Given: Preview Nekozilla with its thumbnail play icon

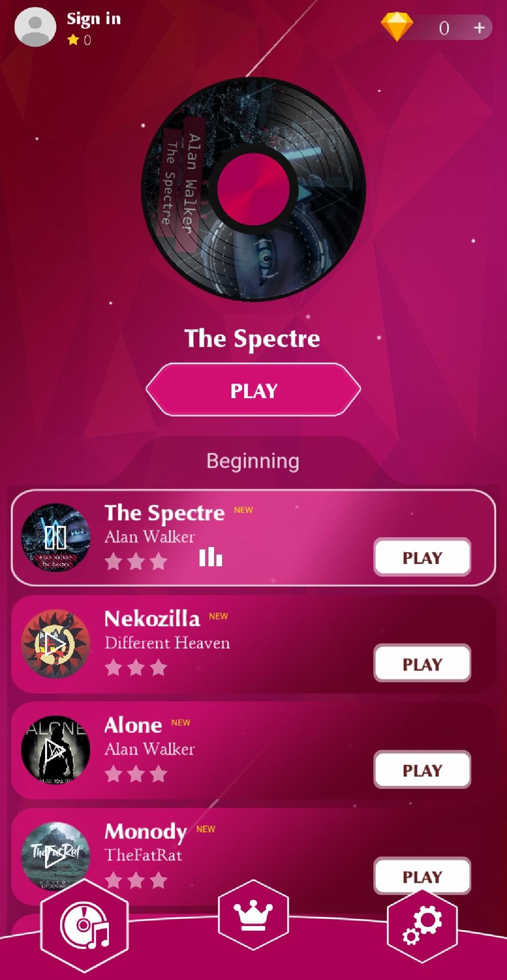Looking at the screenshot, I should [x=55, y=644].
